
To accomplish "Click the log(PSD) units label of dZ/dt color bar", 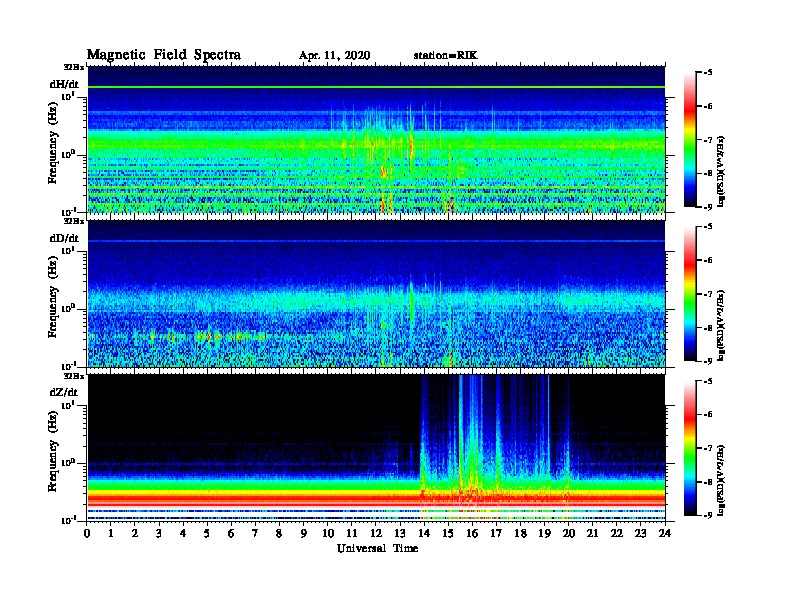I will 722,480.
